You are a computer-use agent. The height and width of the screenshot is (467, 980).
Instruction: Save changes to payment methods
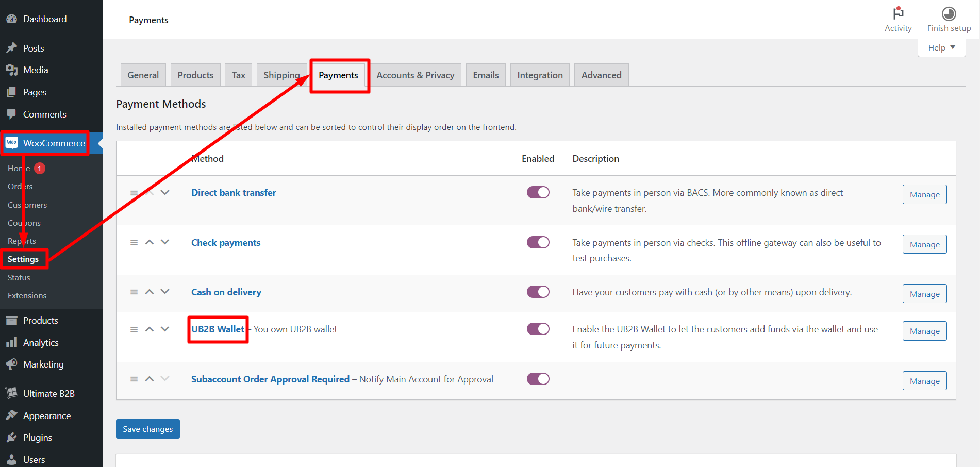pyautogui.click(x=148, y=429)
